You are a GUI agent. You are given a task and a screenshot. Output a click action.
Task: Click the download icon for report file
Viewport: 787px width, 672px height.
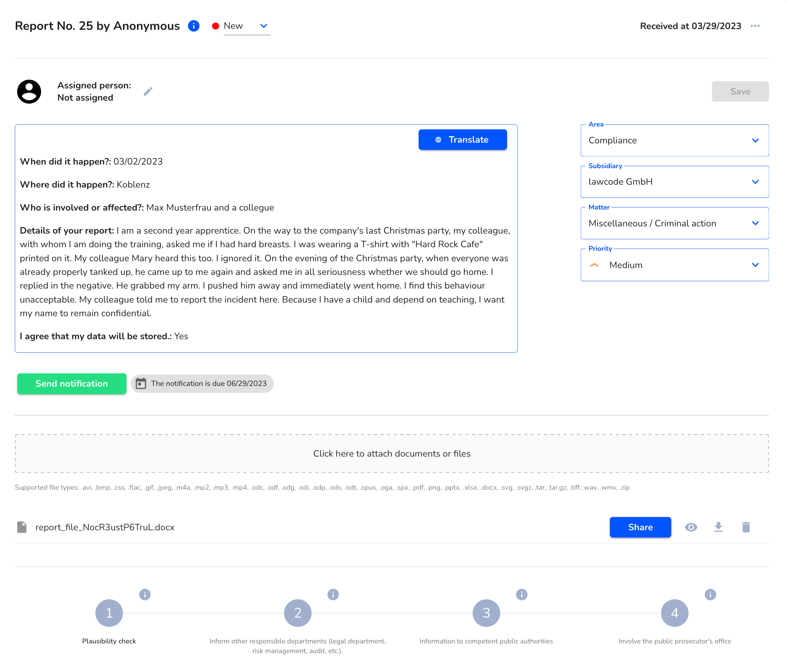719,527
